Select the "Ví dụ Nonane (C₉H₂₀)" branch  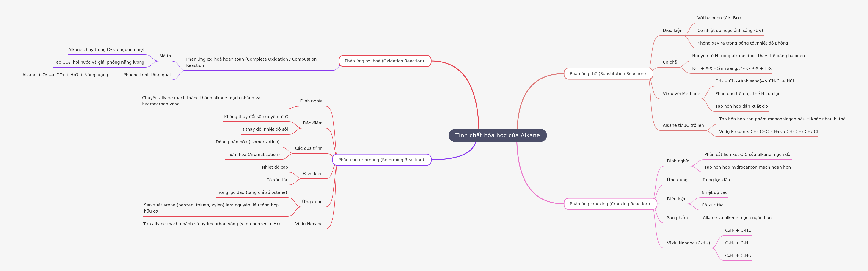[x=688, y=243]
